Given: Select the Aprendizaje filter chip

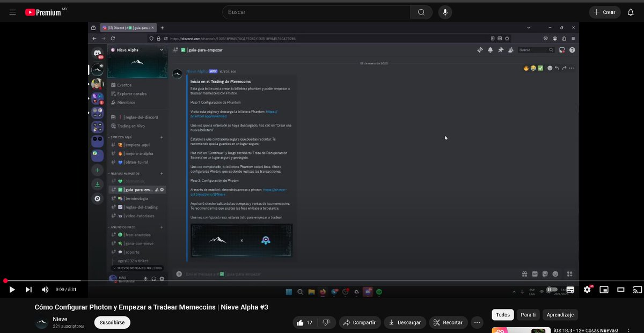Looking at the screenshot, I should click(x=560, y=315).
